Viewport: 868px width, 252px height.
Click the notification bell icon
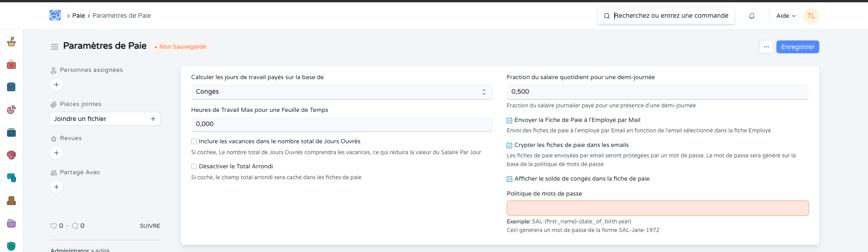(x=752, y=16)
